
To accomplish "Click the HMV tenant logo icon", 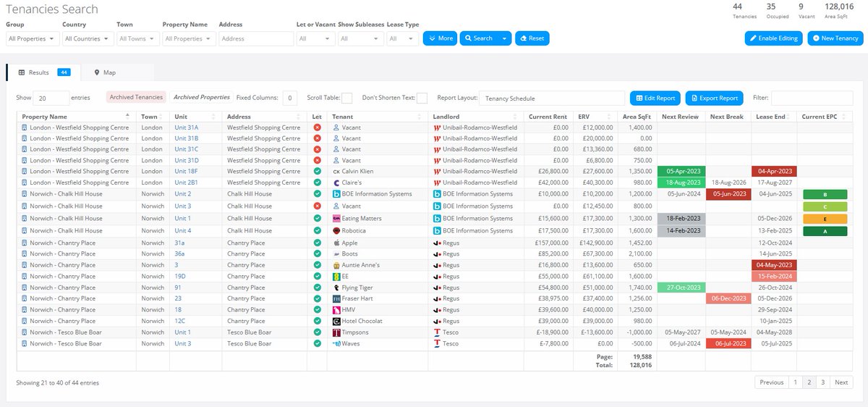I will (336, 310).
